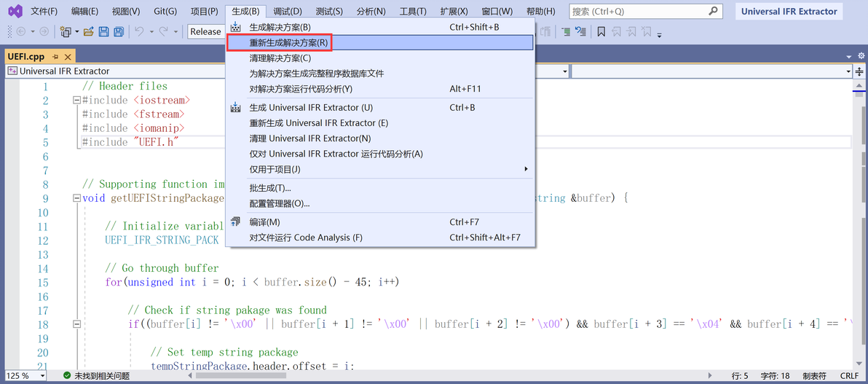Open the Release configuration dropdown
Viewport: 868px width, 384px height.
click(x=205, y=31)
